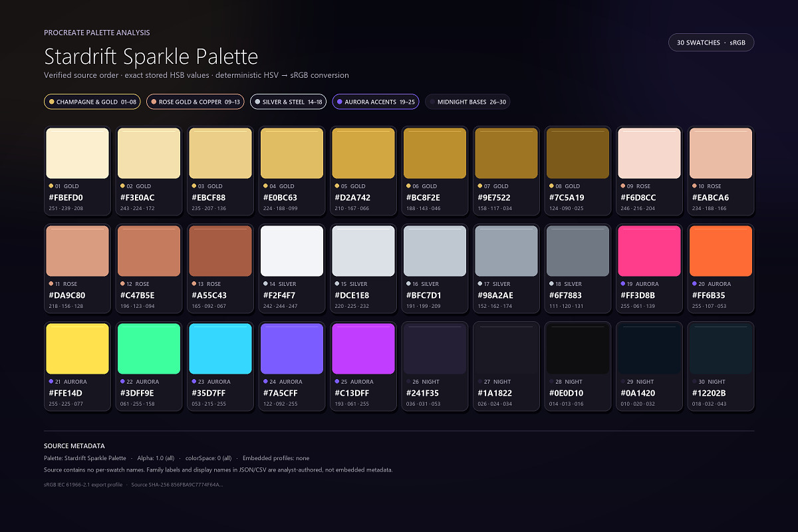
Task: Pick the #3DFF9E green aurora swatch
Action: coord(149,348)
